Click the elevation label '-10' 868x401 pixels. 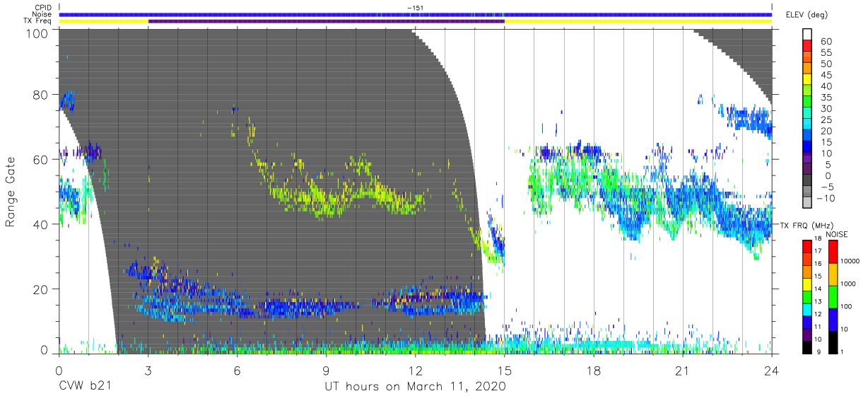(x=825, y=197)
